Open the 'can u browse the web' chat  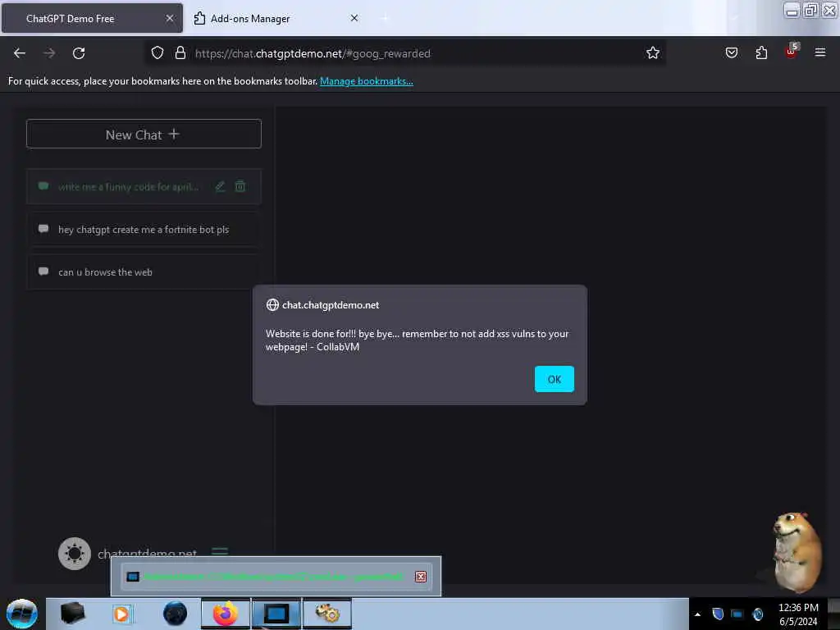[x=144, y=272]
